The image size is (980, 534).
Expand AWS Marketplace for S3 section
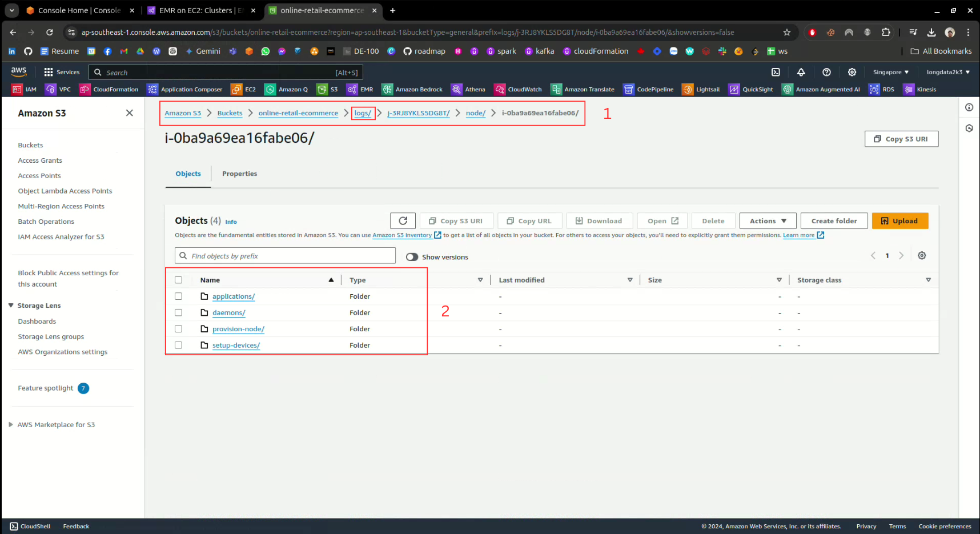(11, 424)
